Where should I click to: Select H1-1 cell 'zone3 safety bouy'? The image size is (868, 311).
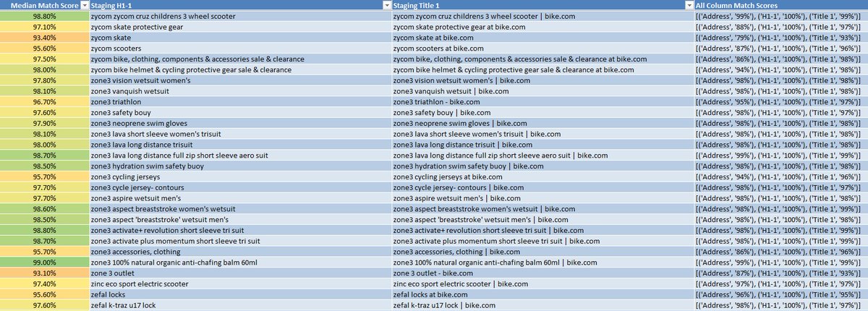tap(241, 113)
